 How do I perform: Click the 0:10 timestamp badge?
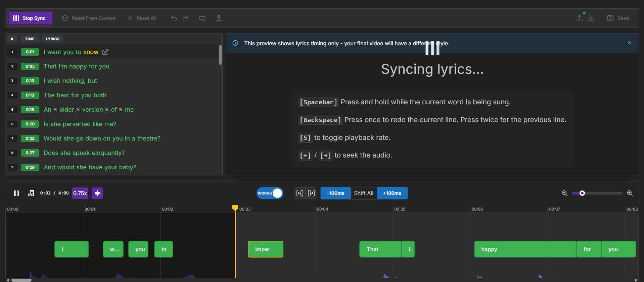point(30,81)
